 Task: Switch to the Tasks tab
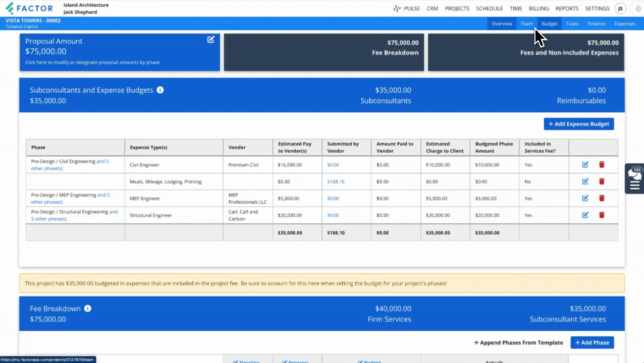coord(572,23)
